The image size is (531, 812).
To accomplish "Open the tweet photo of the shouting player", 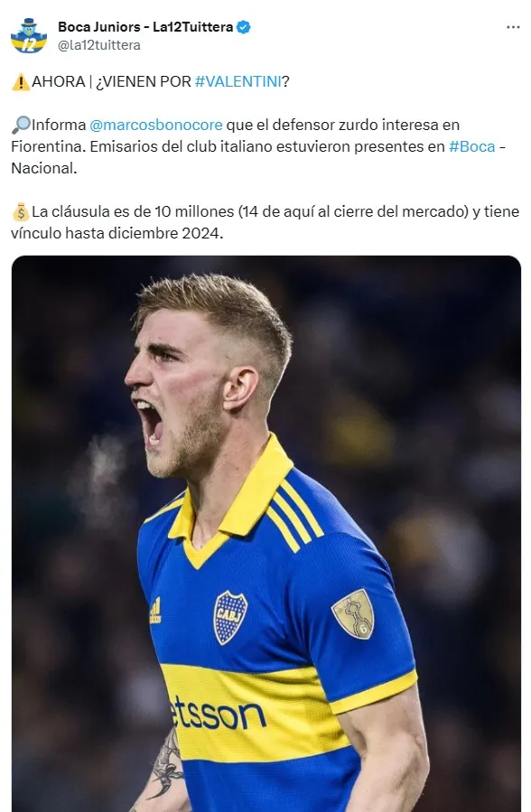I will pyautogui.click(x=266, y=534).
